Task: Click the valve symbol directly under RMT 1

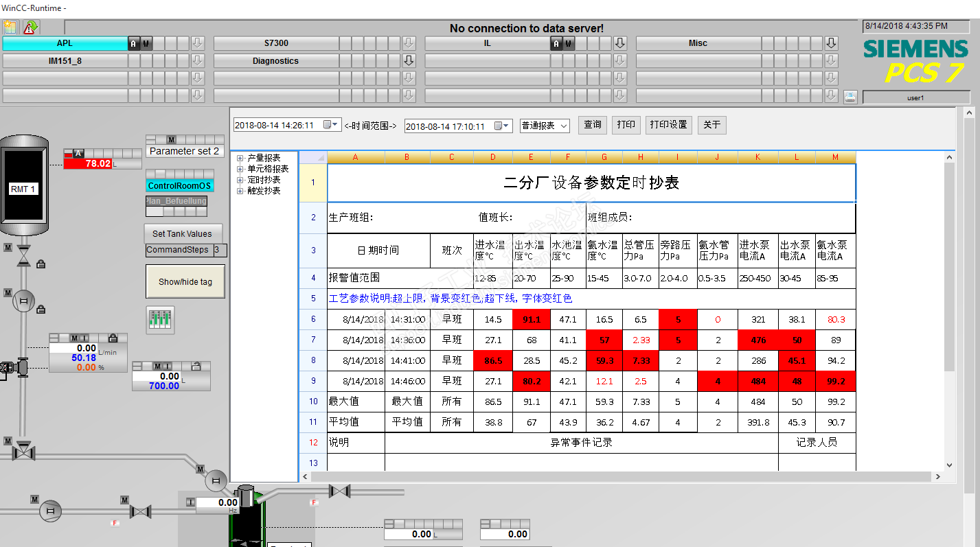Action: coord(23,255)
